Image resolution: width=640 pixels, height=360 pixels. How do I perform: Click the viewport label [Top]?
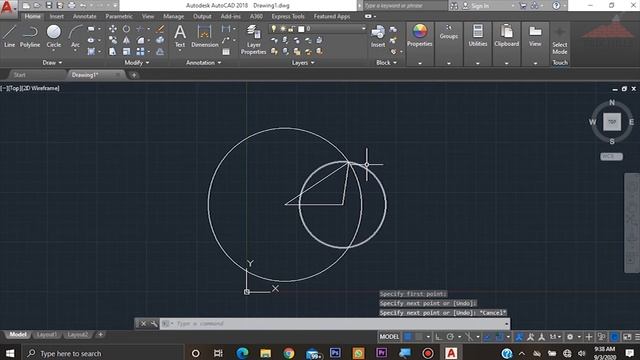14,88
